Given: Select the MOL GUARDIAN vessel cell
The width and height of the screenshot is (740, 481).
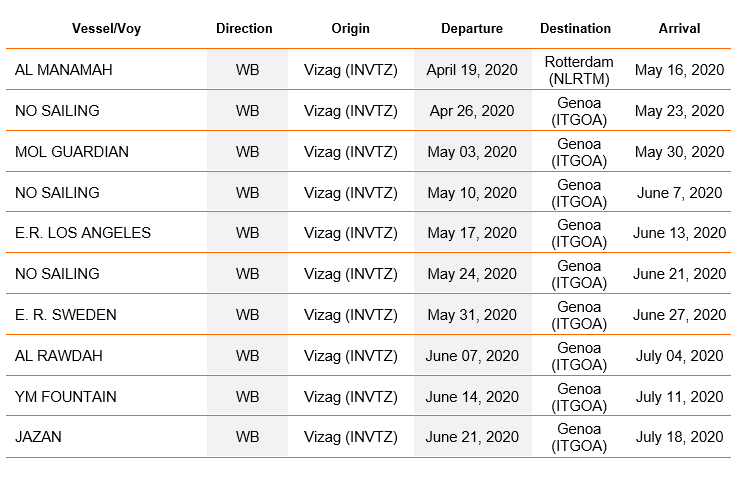Looking at the screenshot, I should [72, 152].
